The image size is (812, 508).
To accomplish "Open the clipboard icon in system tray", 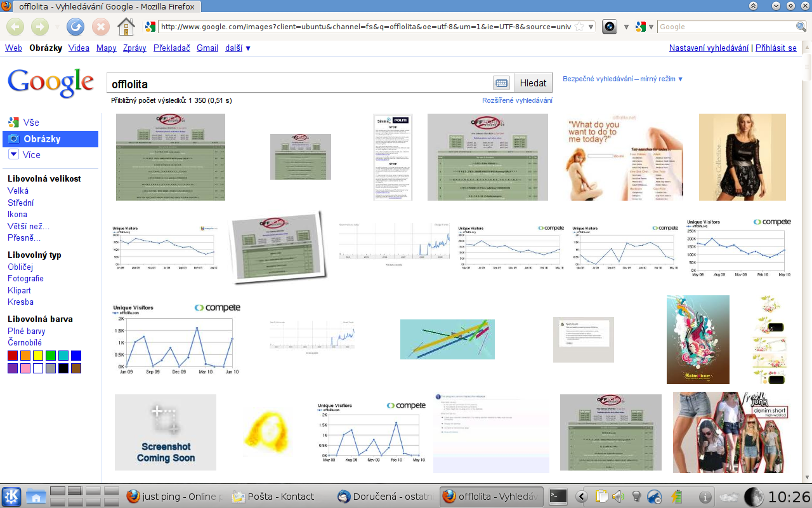I will tap(601, 497).
